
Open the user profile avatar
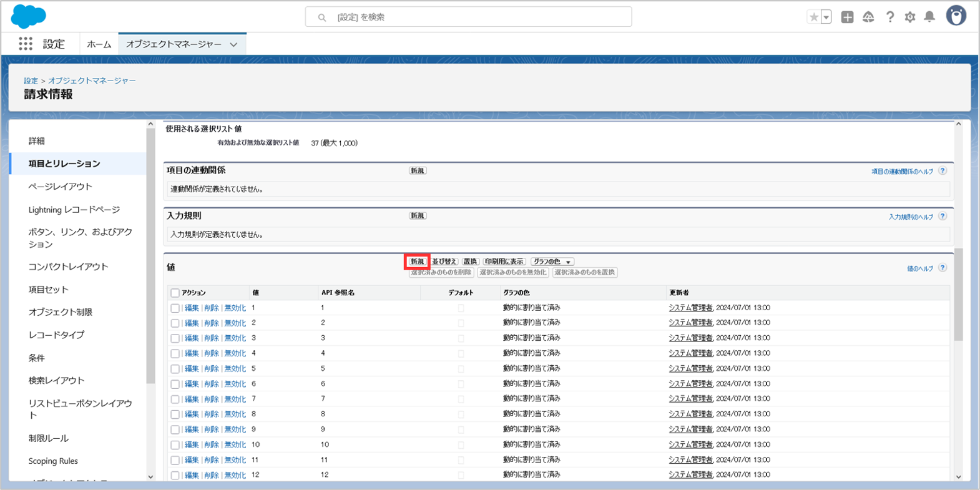(x=956, y=16)
